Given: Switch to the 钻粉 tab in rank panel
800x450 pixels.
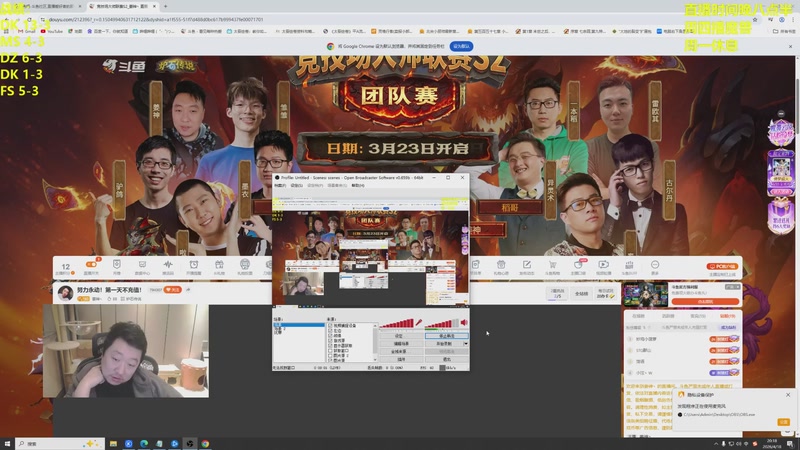Looking at the screenshot, I should (x=727, y=316).
